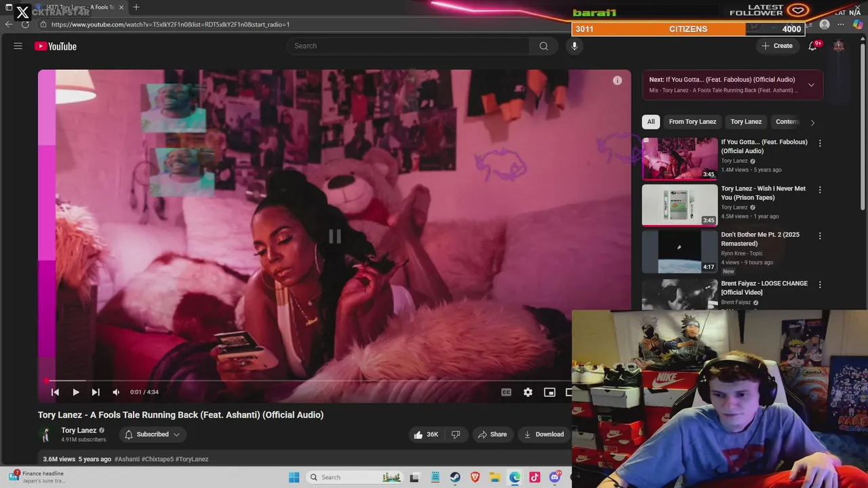Open the Finance headline news widget
The width and height of the screenshot is (868, 488).
[x=37, y=477]
